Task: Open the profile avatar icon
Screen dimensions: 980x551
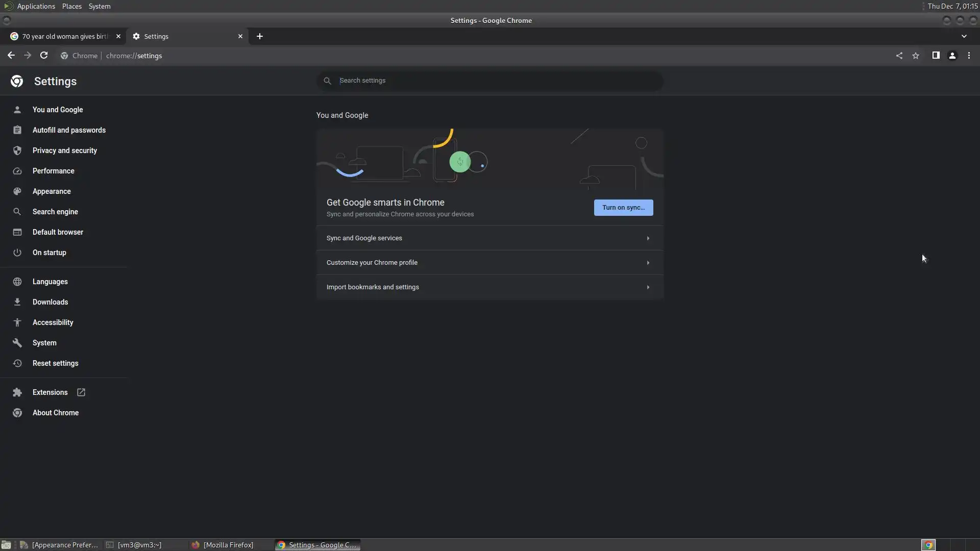Action: pyautogui.click(x=952, y=56)
